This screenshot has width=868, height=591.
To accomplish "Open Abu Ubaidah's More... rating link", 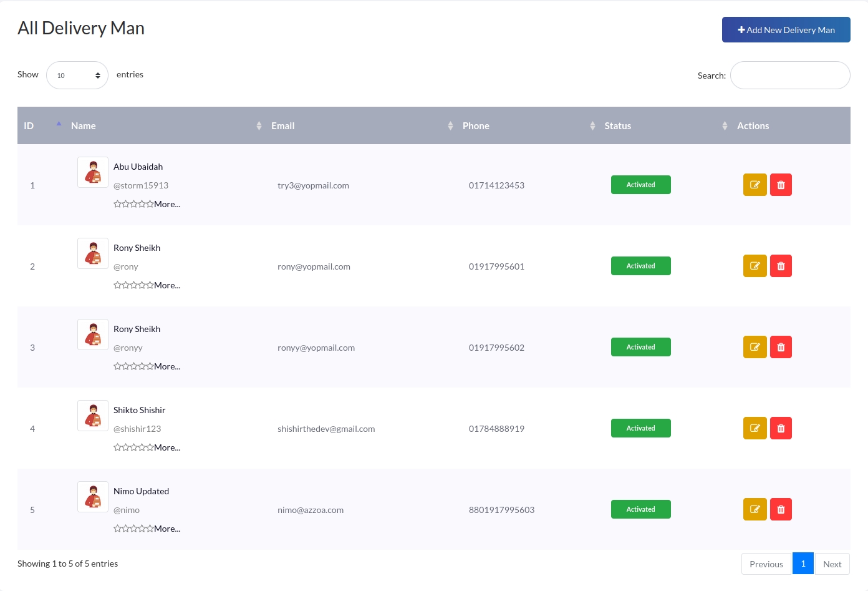I will 167,204.
